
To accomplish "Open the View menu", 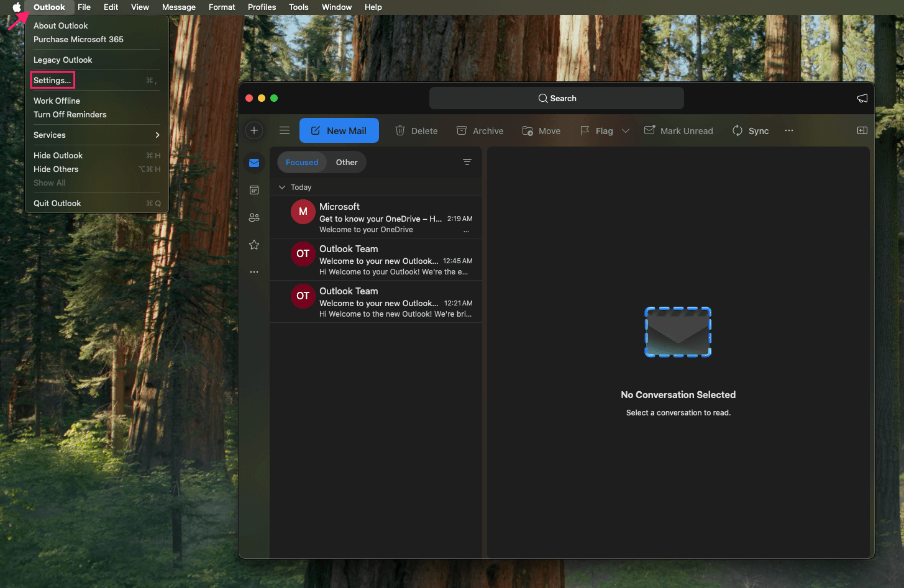I will click(140, 7).
